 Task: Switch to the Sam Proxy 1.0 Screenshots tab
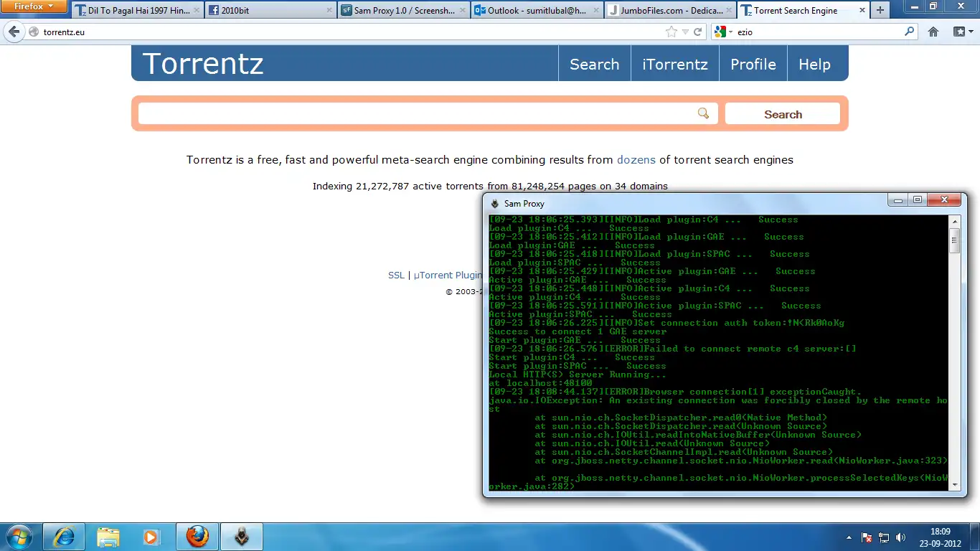404,11
